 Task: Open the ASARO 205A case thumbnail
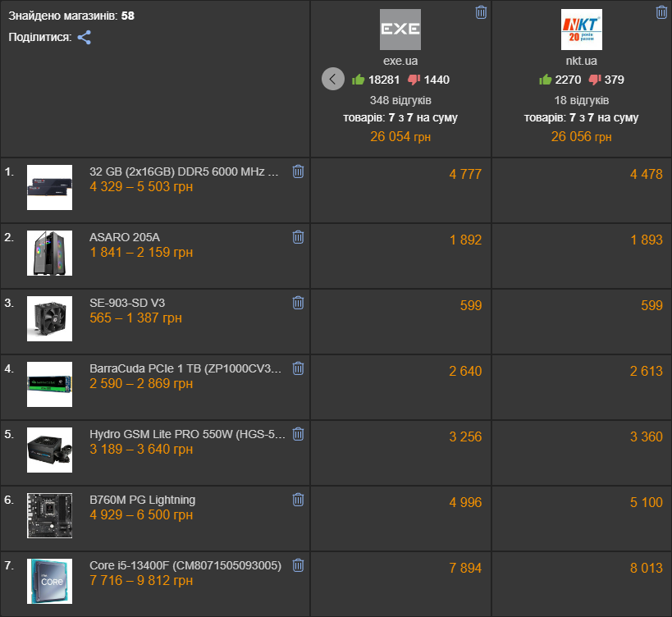click(50, 254)
